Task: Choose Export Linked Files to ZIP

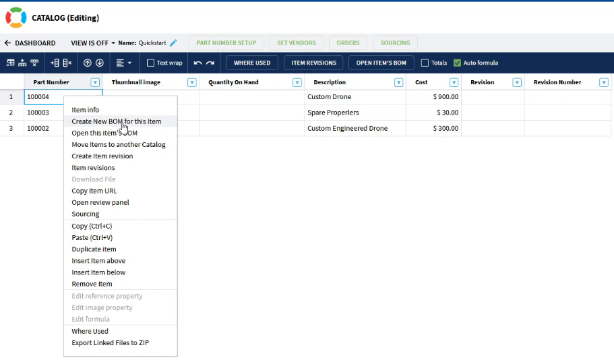Action: coord(121,342)
